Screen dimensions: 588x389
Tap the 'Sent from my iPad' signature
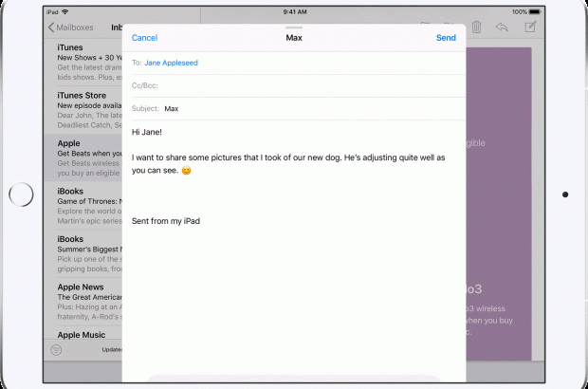click(x=166, y=221)
